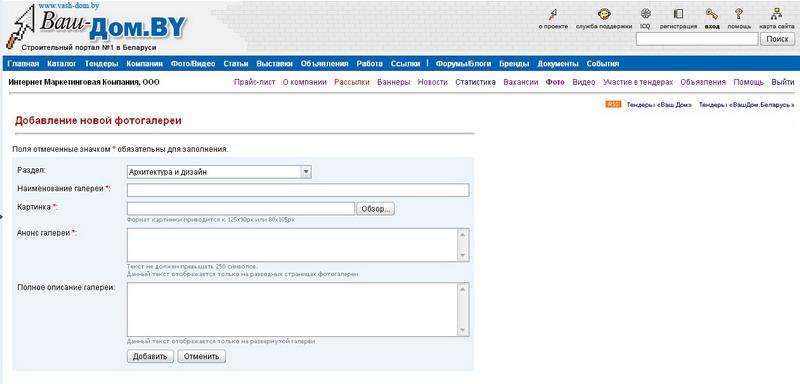Screen dimensions: 800x384
Task: Go to 'Прайс-лист' company link
Action: pyautogui.click(x=255, y=82)
